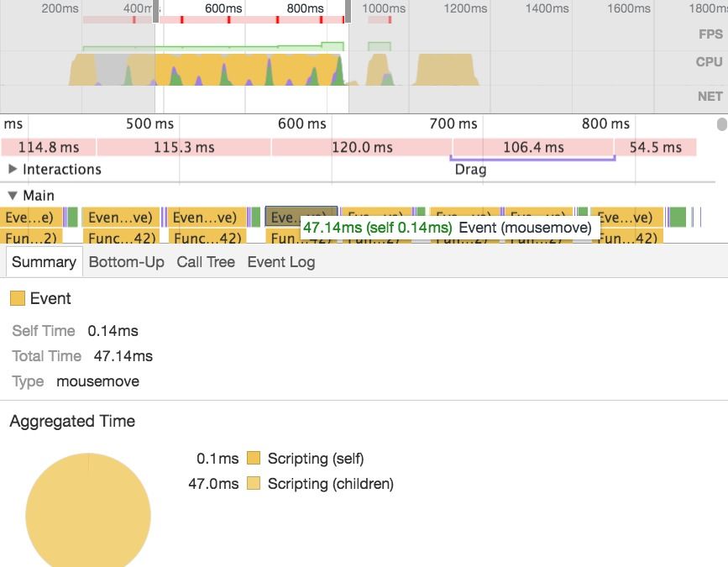Click the 47.0ms scripting children value
728x567 pixels.
click(213, 484)
